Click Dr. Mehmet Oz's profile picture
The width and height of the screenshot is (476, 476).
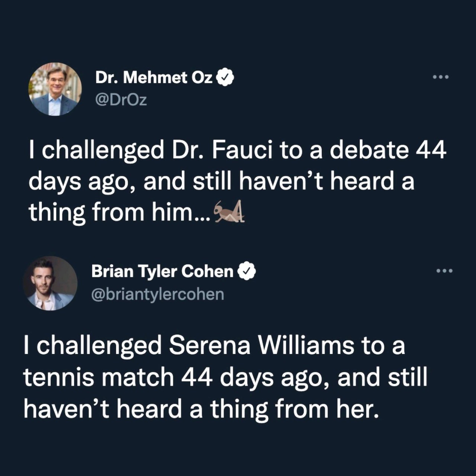(55, 89)
